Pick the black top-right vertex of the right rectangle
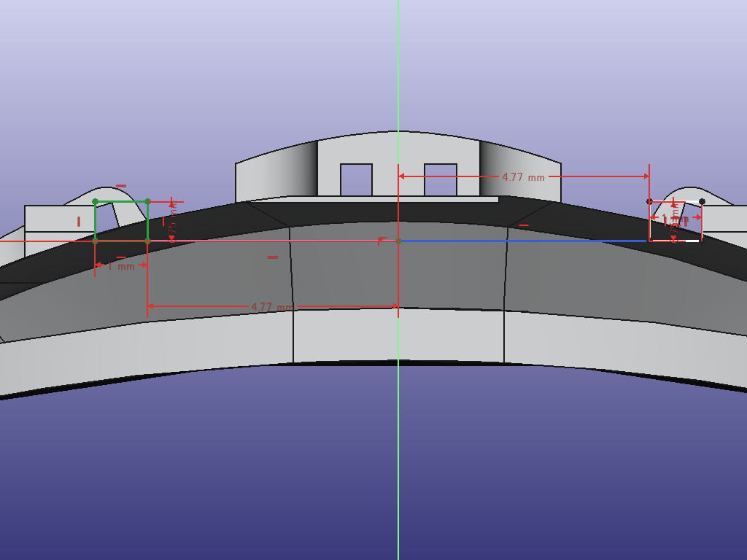 pos(702,201)
